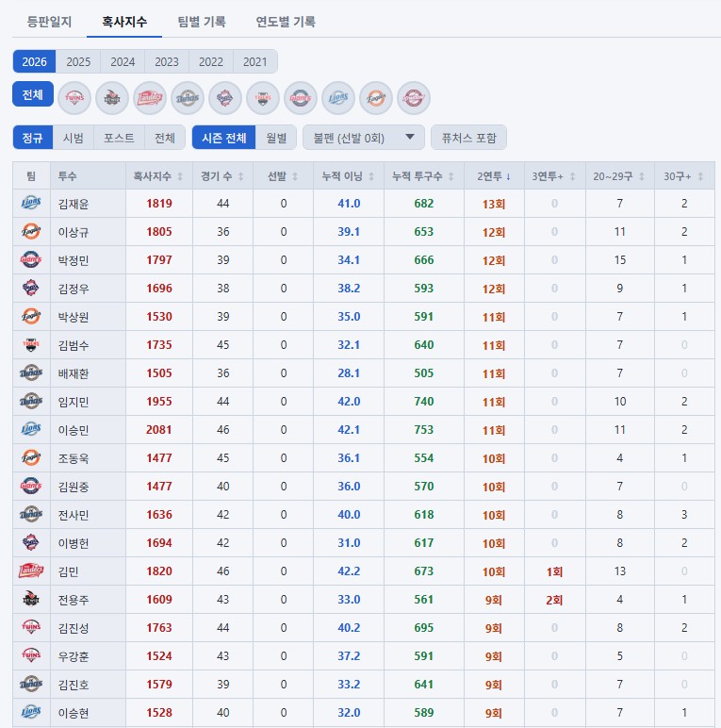Click the Lions logo in 김재윤's row
Image resolution: width=721 pixels, height=728 pixels.
pyautogui.click(x=31, y=203)
